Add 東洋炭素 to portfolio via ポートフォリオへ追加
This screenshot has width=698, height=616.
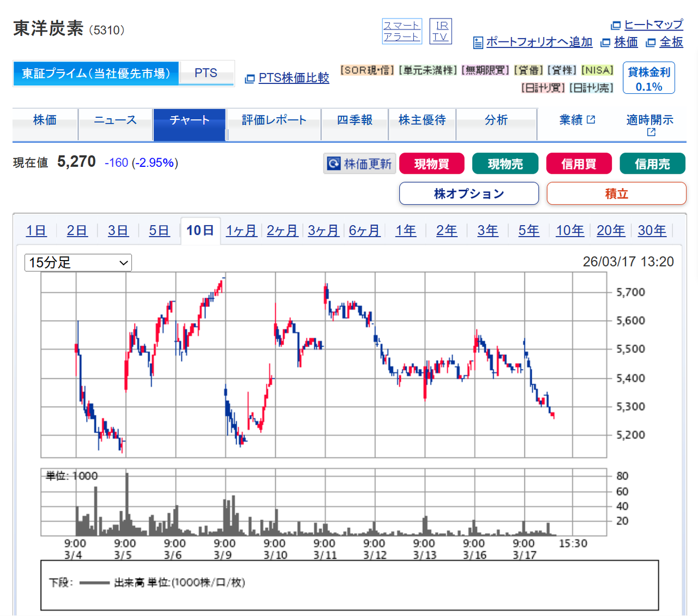pos(539,42)
